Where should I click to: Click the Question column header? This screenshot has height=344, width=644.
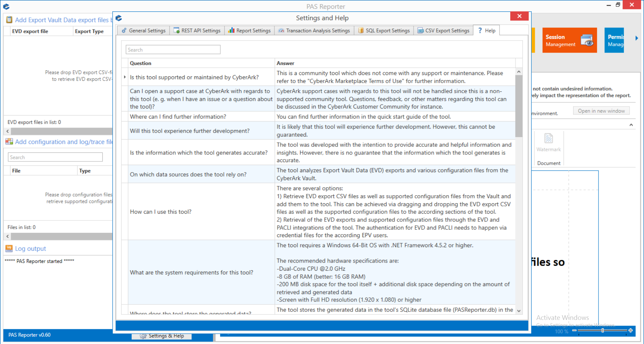201,63
